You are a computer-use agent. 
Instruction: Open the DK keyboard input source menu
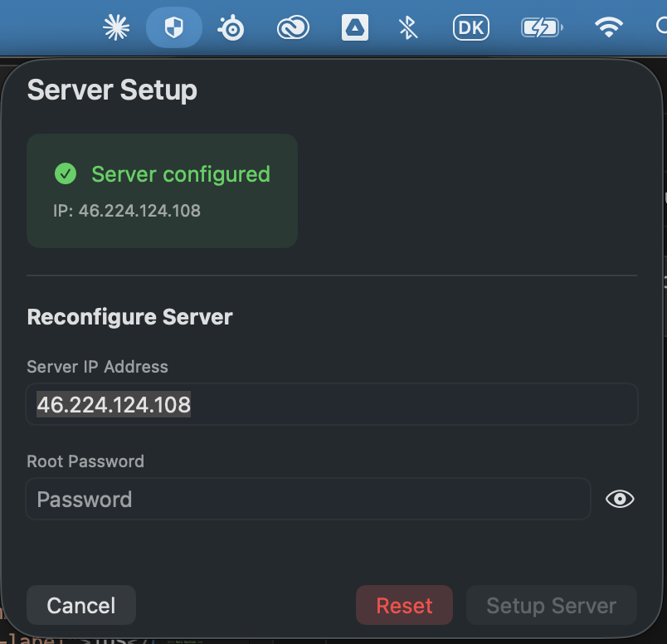(470, 27)
